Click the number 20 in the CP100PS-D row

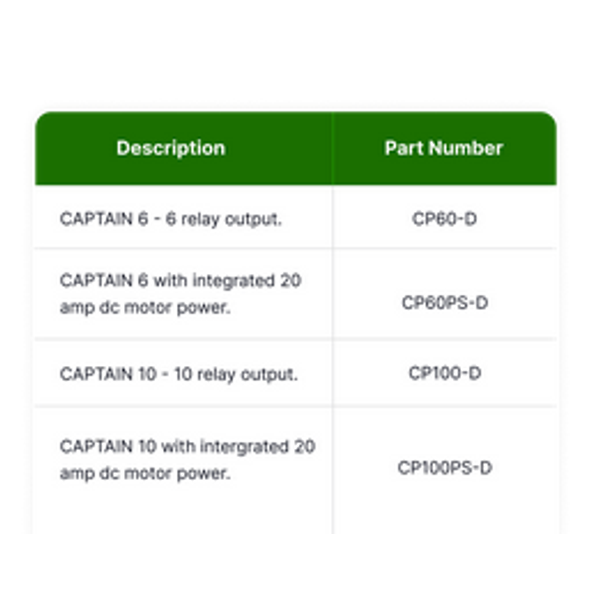click(x=305, y=447)
